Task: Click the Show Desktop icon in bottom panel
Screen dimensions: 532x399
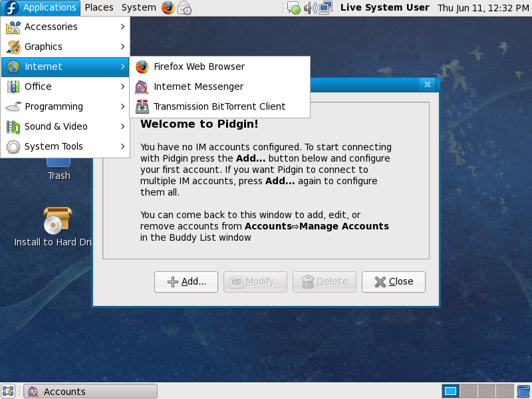Action: coord(9,391)
